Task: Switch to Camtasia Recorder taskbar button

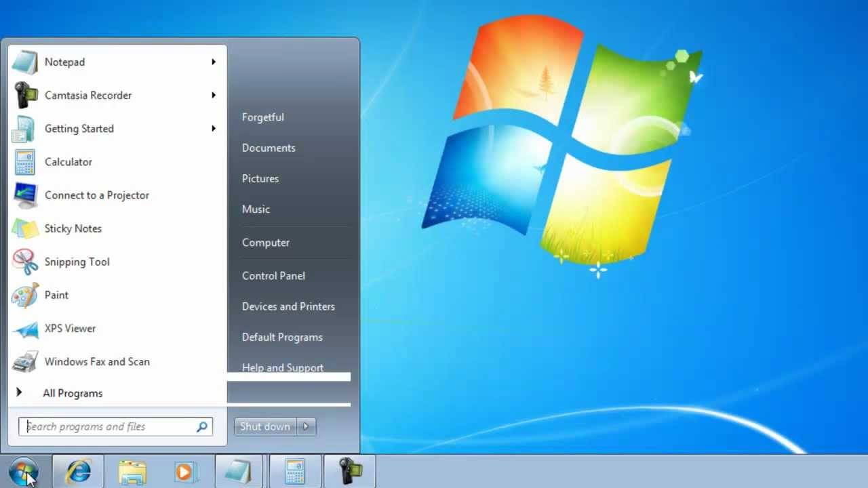Action: 349,472
